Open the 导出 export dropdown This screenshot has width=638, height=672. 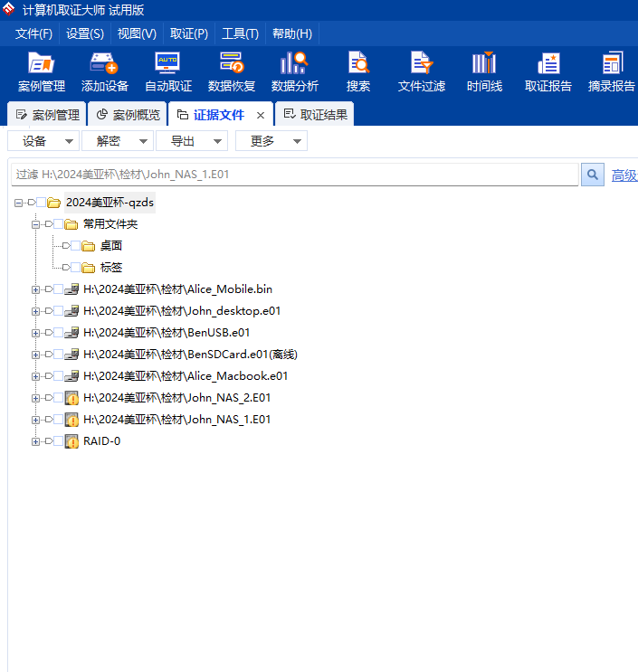click(191, 141)
